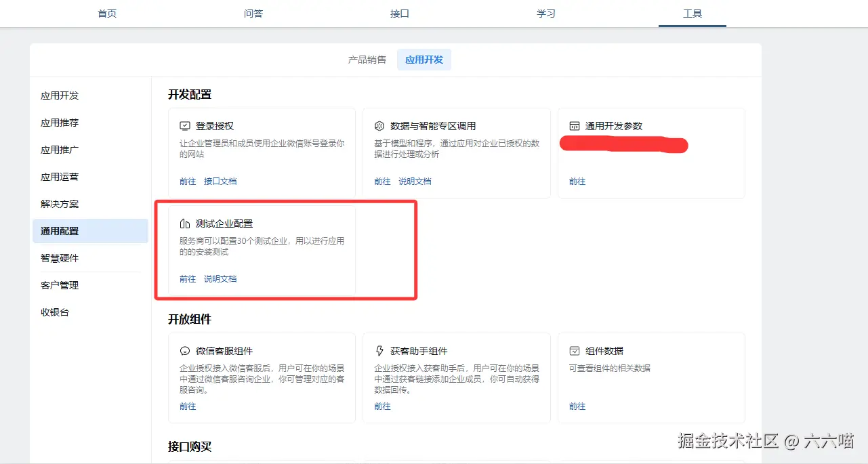Click the 测试企业配置 building icon
Screen dimensions: 868x464
coord(185,224)
